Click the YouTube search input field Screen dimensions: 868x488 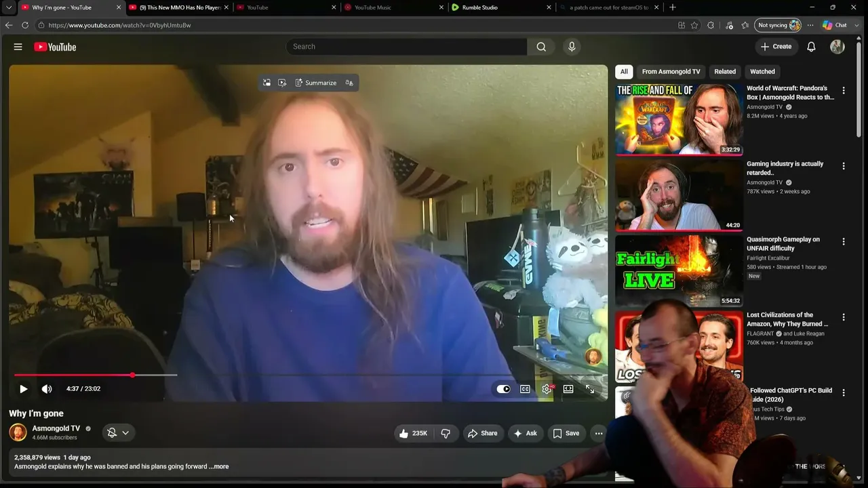[x=407, y=47]
